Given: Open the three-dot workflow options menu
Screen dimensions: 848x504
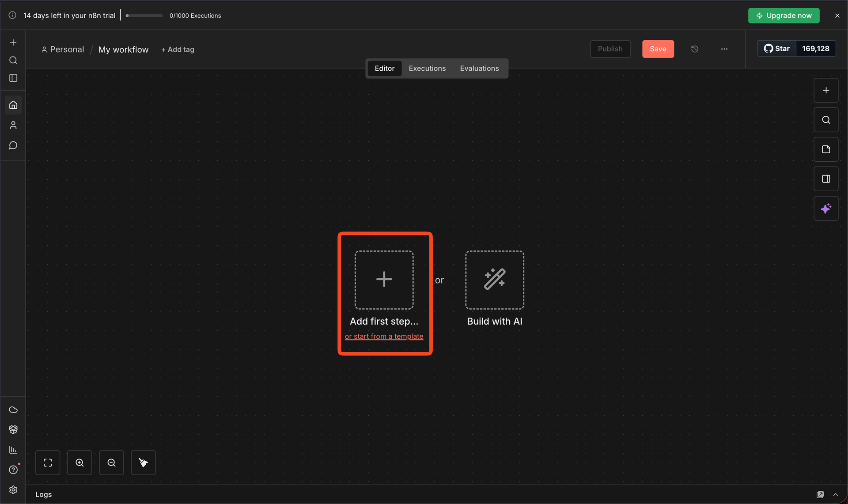Looking at the screenshot, I should [724, 49].
